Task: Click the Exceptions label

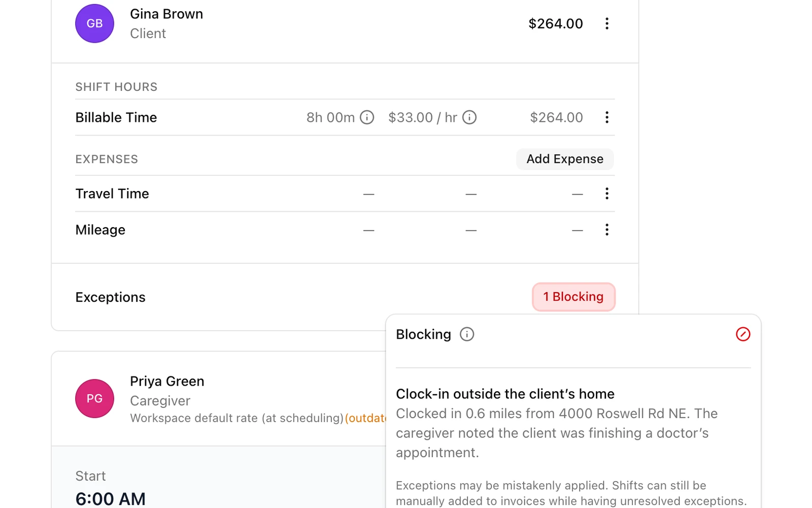Action: tap(110, 297)
